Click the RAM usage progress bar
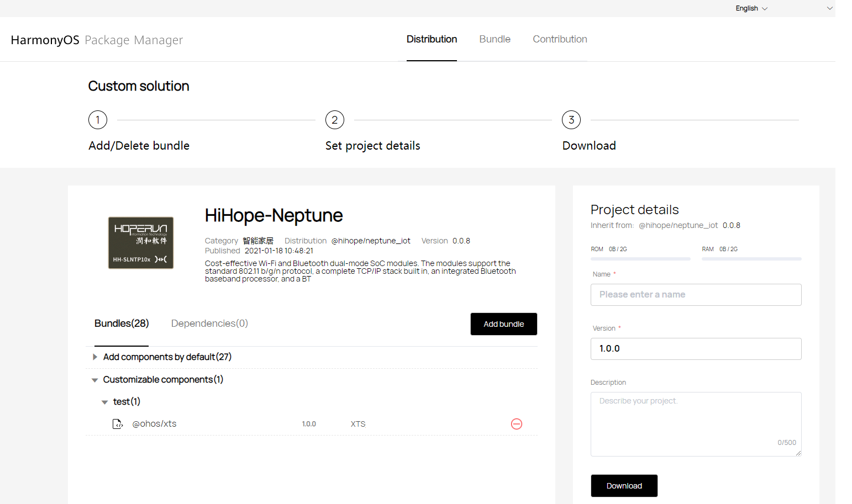The image size is (852, 504). coord(751,259)
